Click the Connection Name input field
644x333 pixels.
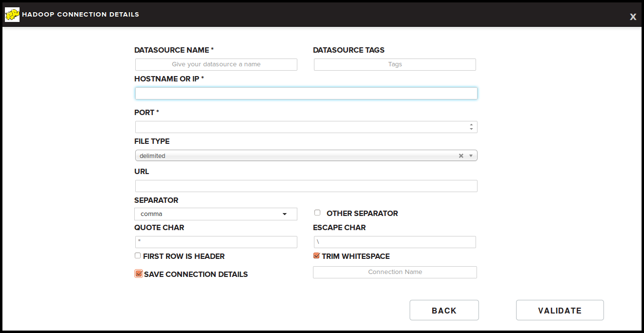point(395,272)
